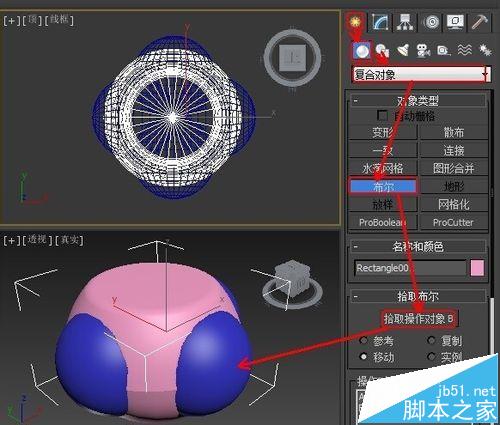Click the 放样 button

[383, 204]
